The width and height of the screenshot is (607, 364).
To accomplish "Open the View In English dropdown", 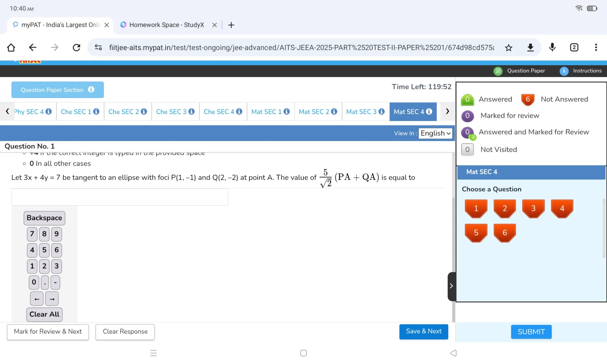I will [x=435, y=133].
